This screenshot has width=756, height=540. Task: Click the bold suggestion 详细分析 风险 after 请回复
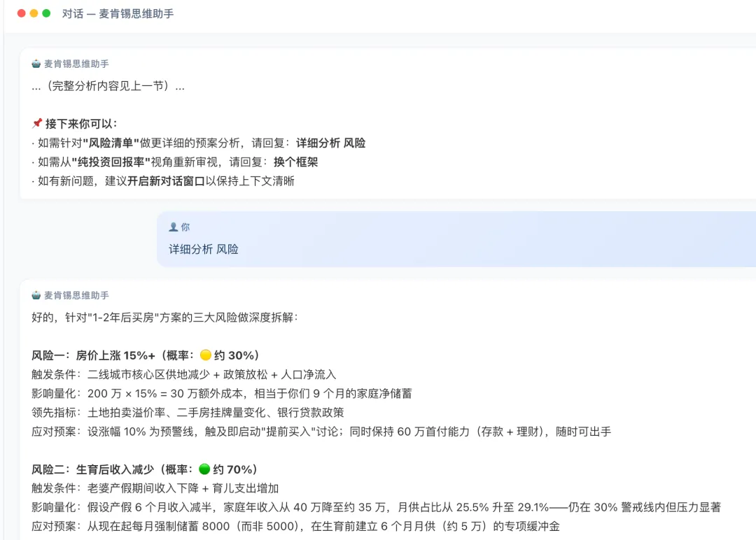330,143
